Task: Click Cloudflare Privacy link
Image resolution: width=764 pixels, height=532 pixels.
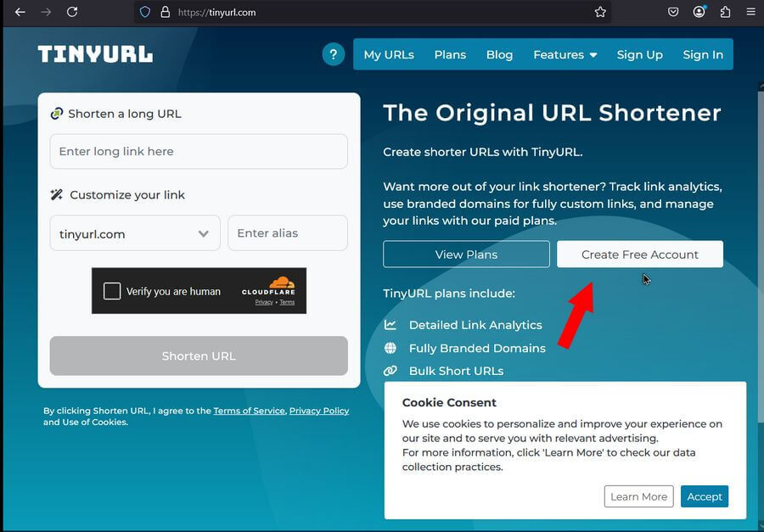Action: coord(264,303)
